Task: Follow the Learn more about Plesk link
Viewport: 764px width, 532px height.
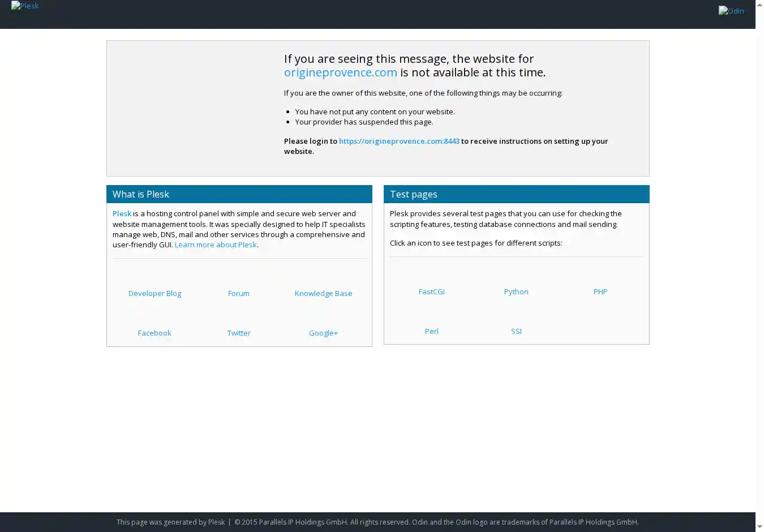Action: click(216, 244)
